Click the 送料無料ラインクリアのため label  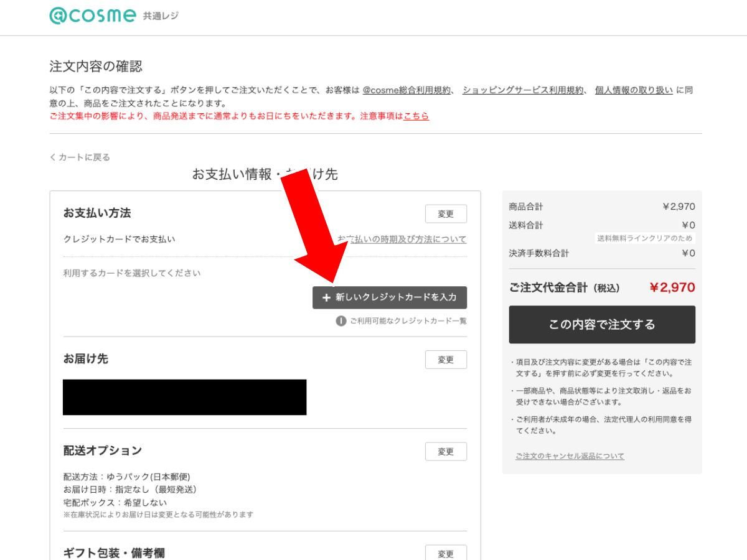644,238
